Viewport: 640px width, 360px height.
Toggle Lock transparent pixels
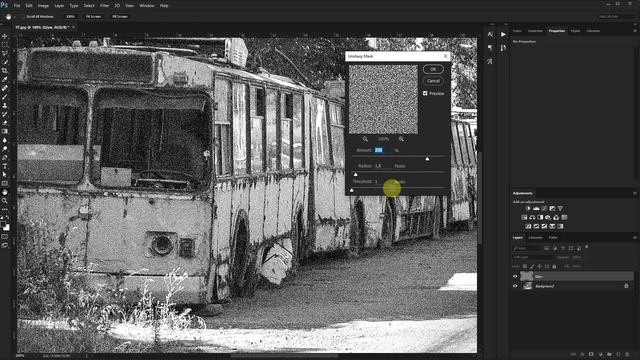[x=525, y=267]
